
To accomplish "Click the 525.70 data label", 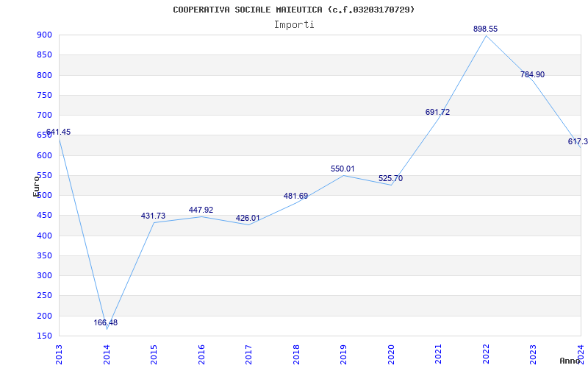I will (x=390, y=178).
